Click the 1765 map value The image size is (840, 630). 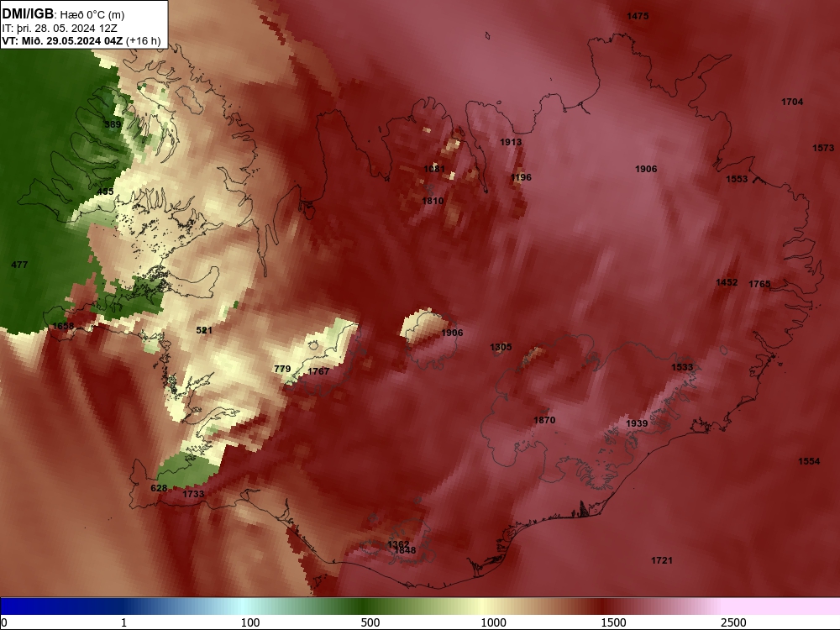759,284
